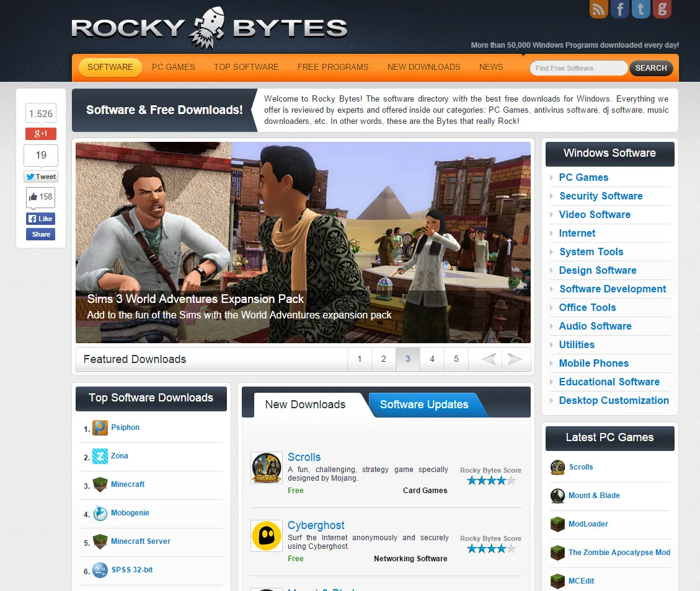The height and width of the screenshot is (591, 700).
Task: Rate Scrolls using its Rocky Bytes Score stars
Action: (490, 480)
